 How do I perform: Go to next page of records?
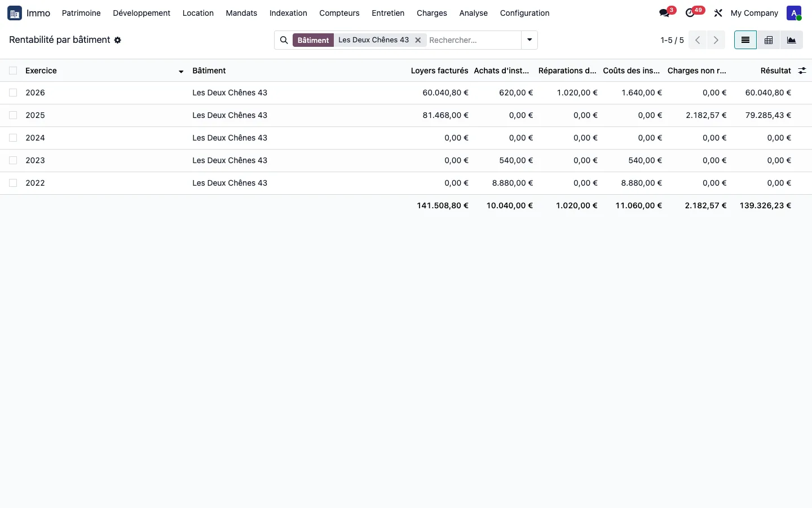(716, 40)
